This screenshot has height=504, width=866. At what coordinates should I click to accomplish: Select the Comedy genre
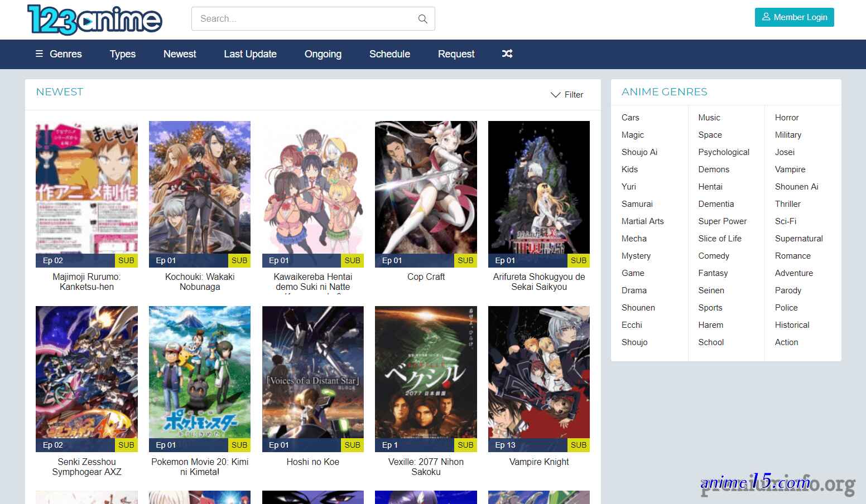point(714,256)
